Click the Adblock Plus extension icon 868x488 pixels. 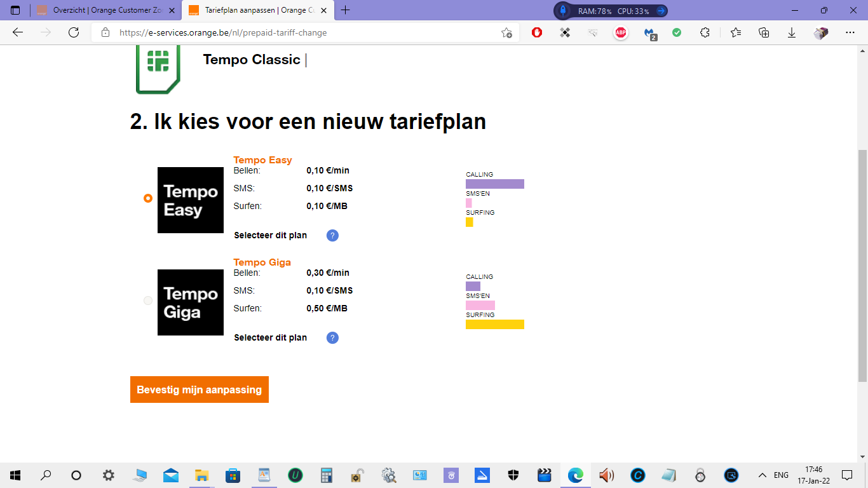pos(621,32)
